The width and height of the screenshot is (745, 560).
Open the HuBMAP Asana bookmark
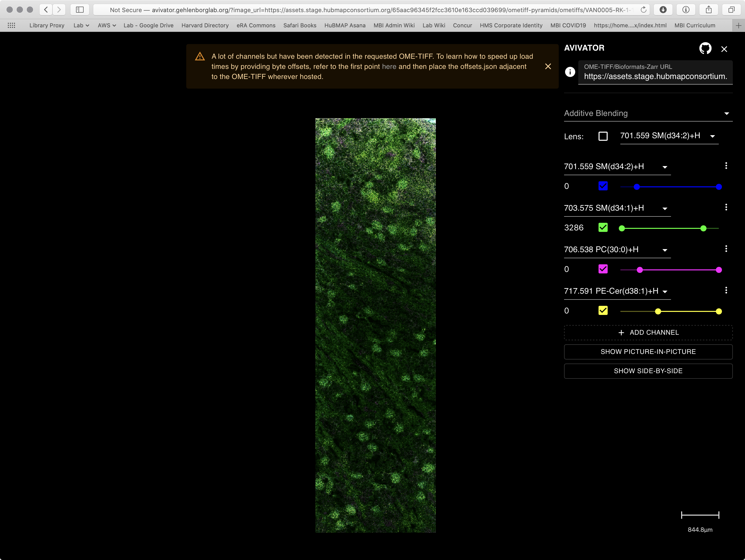[345, 25]
